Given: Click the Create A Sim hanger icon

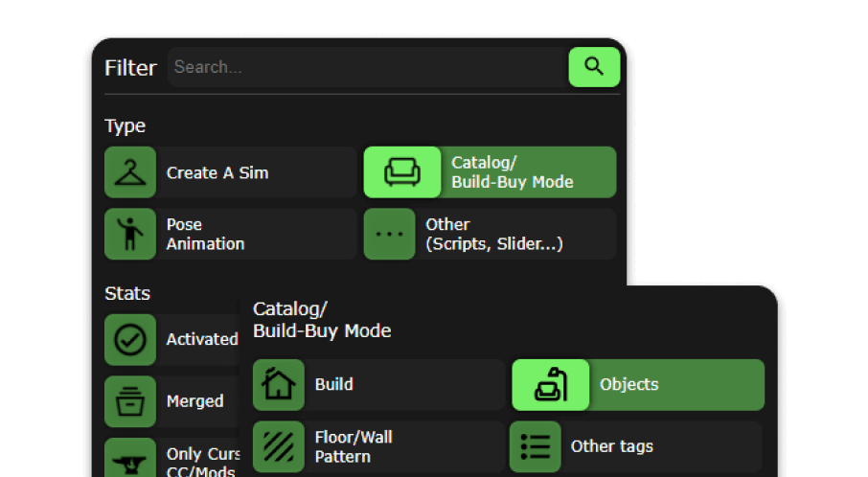Looking at the screenshot, I should click(130, 172).
